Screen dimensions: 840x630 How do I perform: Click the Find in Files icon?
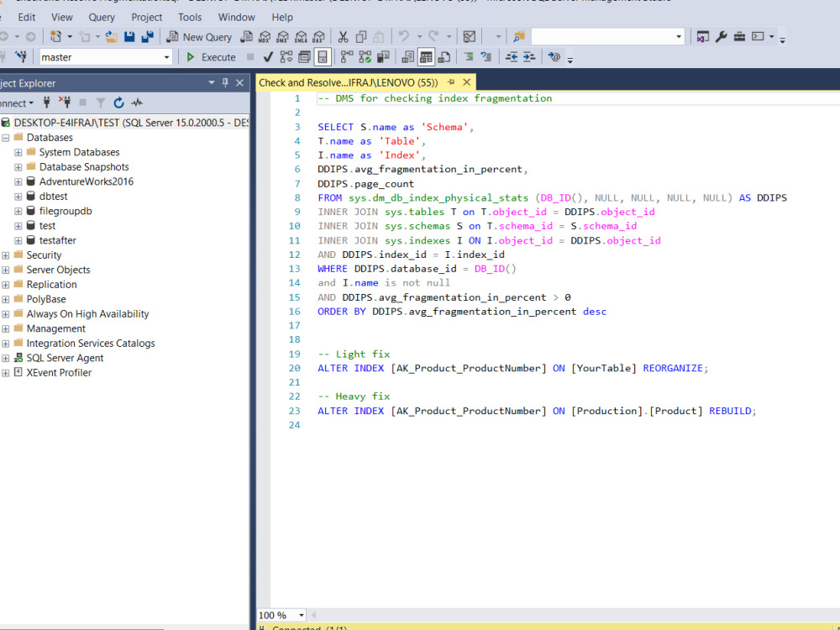(518, 37)
